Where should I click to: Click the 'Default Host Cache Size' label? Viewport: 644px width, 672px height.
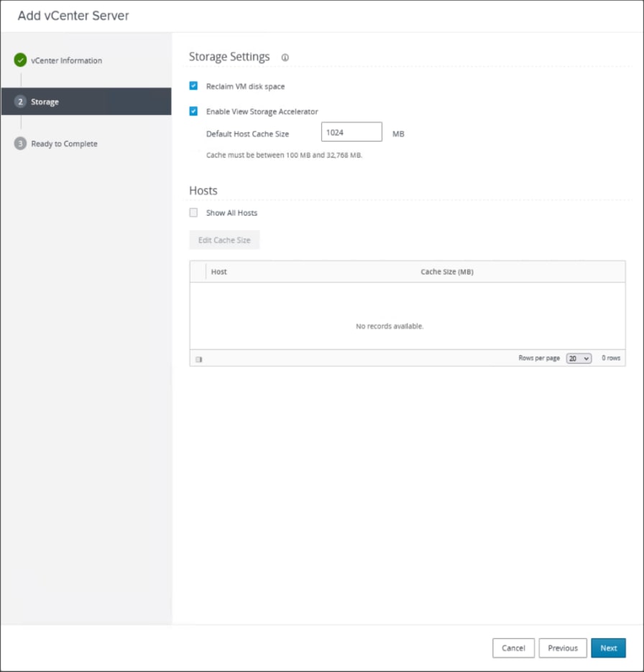pyautogui.click(x=248, y=134)
